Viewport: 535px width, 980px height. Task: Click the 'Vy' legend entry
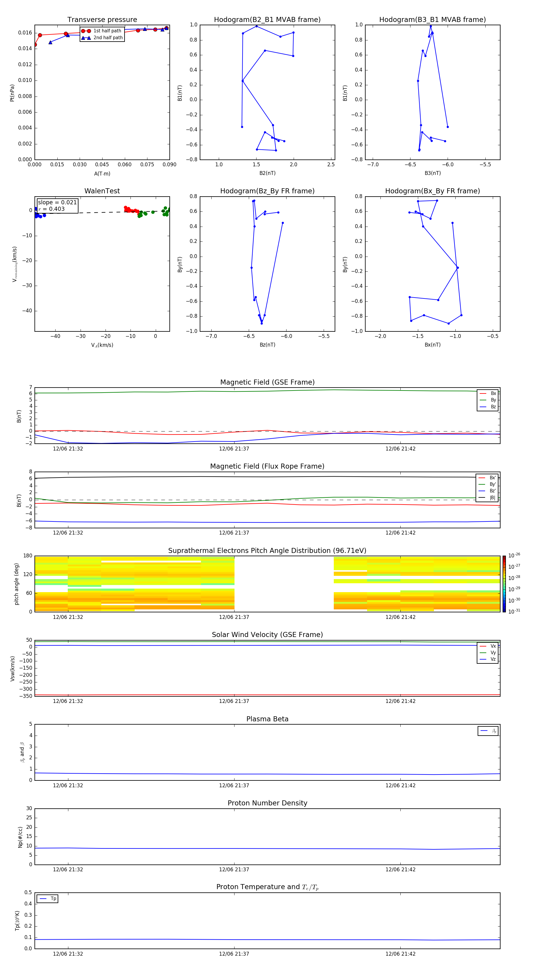coord(488,653)
